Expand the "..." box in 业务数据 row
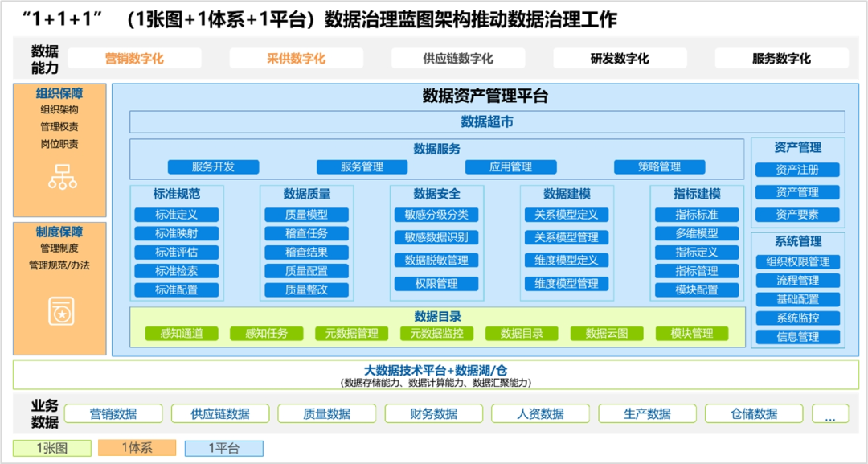The image size is (868, 464). coord(829,414)
